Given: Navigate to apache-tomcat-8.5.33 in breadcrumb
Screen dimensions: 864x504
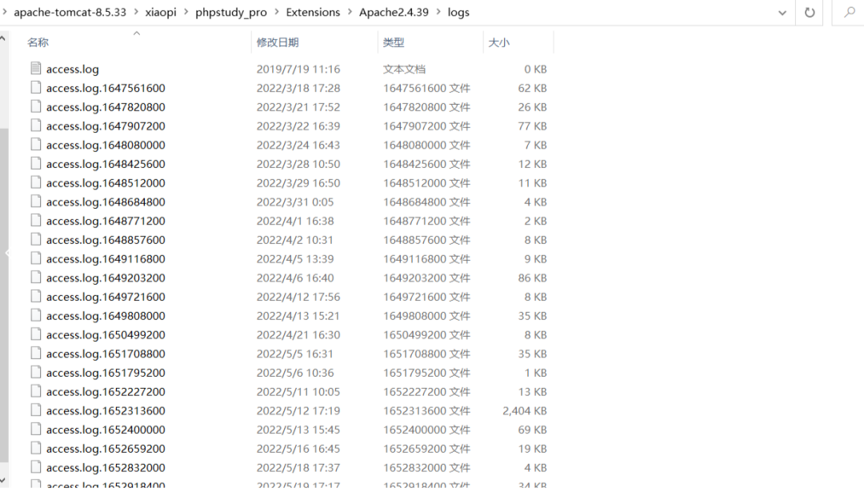Looking at the screenshot, I should (70, 12).
